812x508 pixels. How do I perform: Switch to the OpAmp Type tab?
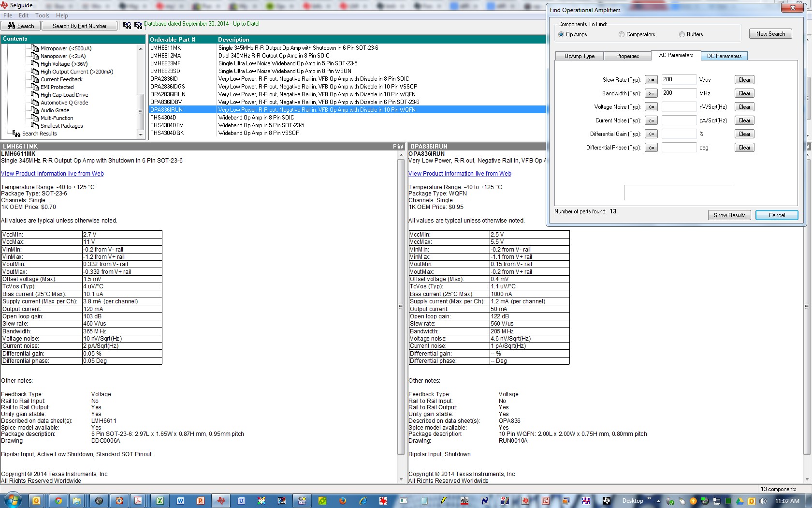click(580, 56)
